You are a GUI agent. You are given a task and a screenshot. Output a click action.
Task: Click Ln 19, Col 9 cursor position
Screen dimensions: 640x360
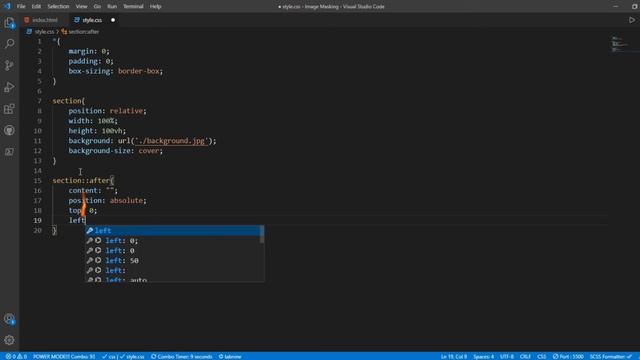coord(453,356)
